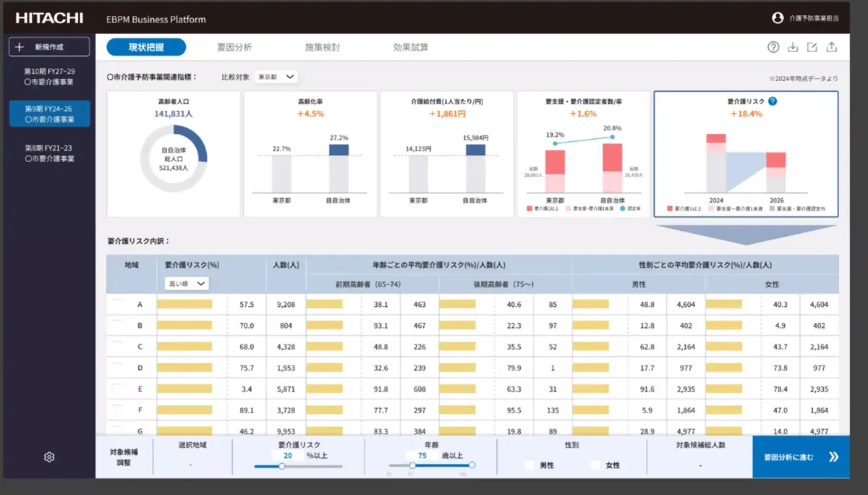The width and height of the screenshot is (868, 495).
Task: Open settings gear in sidebar
Action: tap(49, 457)
